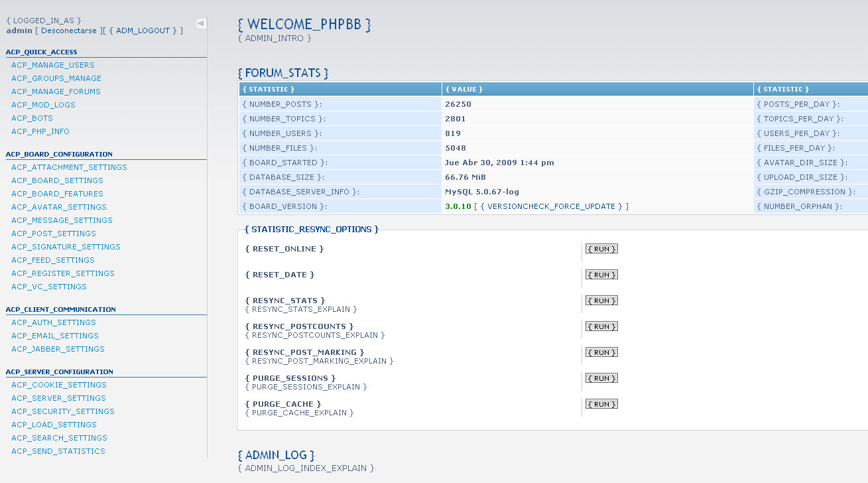
Task: Run PURGE_SESSIONS
Action: 601,378
